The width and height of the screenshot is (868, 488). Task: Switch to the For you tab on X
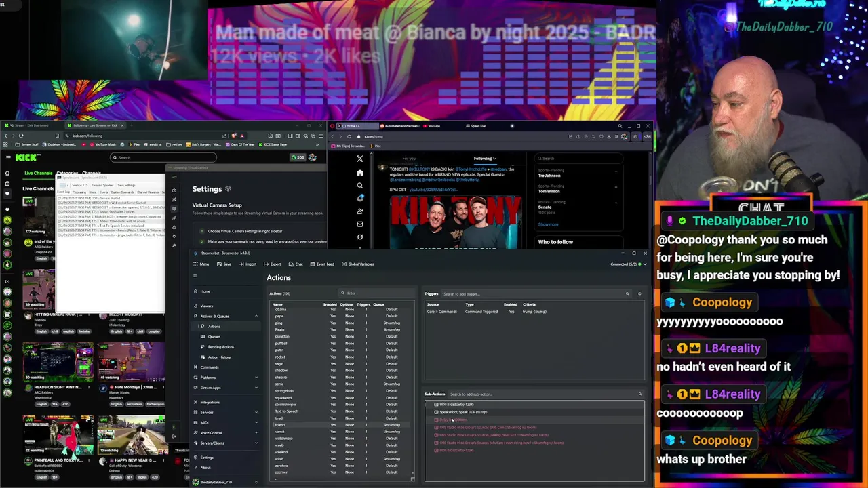(x=409, y=159)
